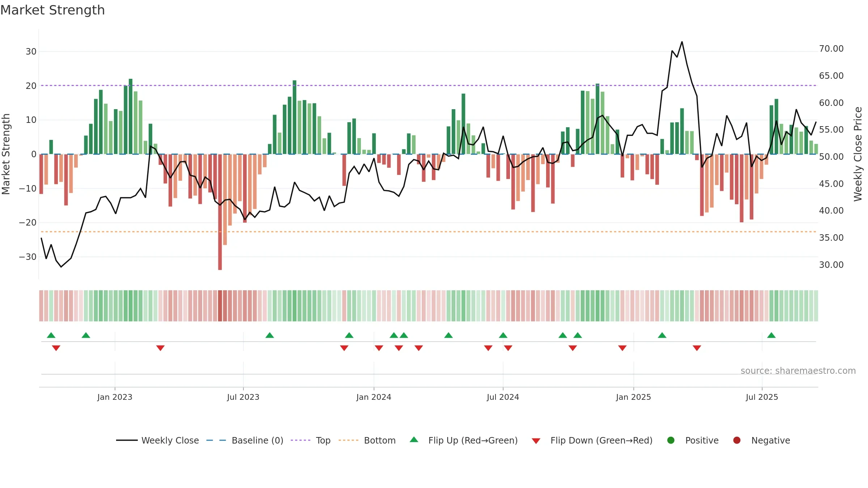Click the source: sharemaestro.com text
The image size is (868, 488).
(x=798, y=371)
